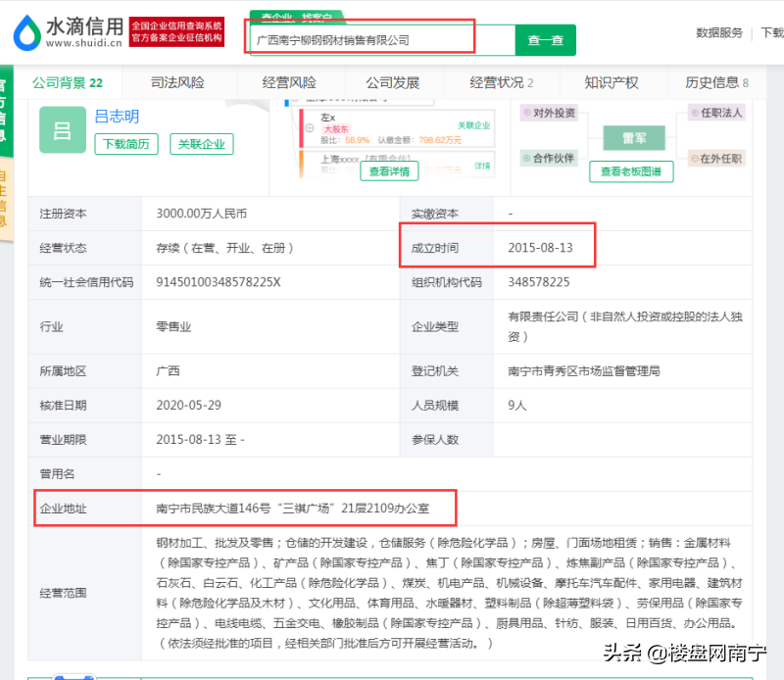Click the 雷军 center node

pyautogui.click(x=634, y=138)
